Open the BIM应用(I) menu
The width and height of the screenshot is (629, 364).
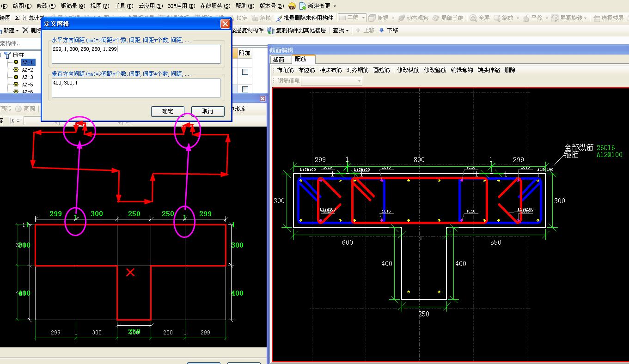point(181,6)
